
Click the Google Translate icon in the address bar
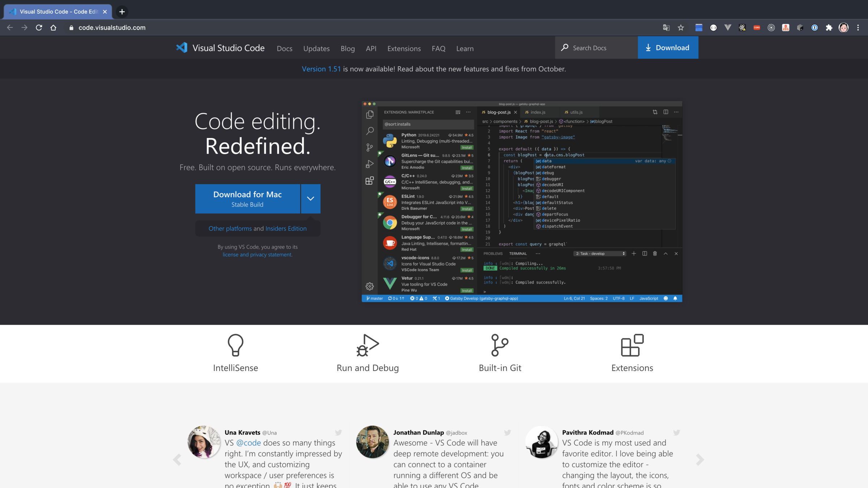(x=666, y=28)
